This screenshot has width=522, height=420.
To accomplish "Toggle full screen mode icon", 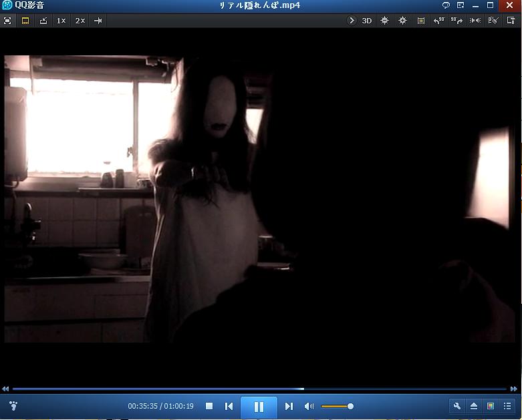I will tap(7, 21).
